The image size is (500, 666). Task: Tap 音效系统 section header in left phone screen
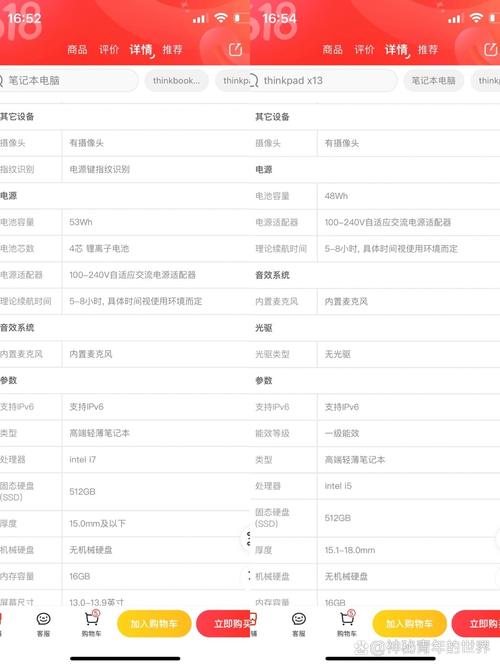pyautogui.click(x=17, y=327)
